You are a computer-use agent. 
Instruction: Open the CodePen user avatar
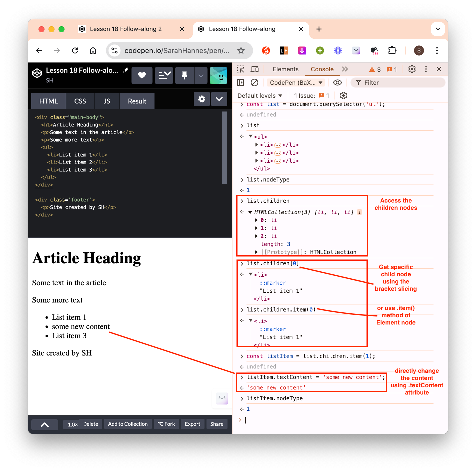[218, 75]
